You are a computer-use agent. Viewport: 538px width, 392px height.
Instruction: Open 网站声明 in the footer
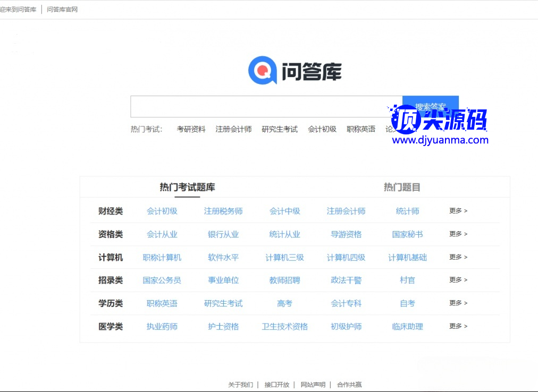(x=313, y=385)
